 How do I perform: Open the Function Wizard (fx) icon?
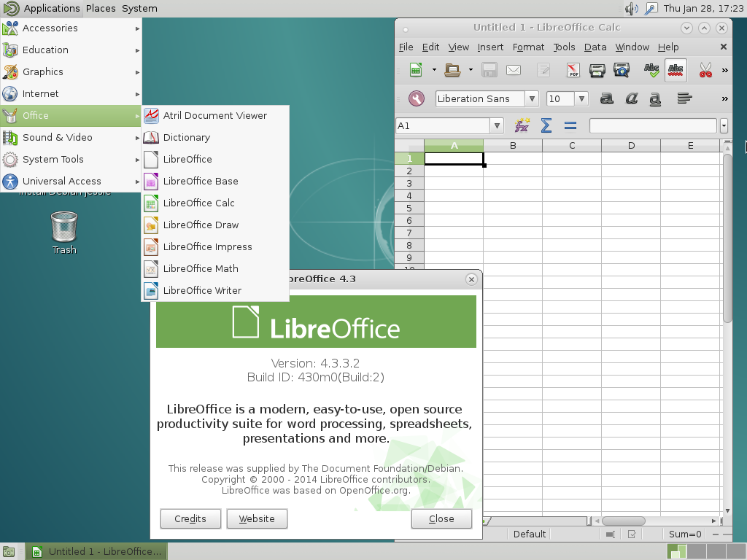point(522,125)
